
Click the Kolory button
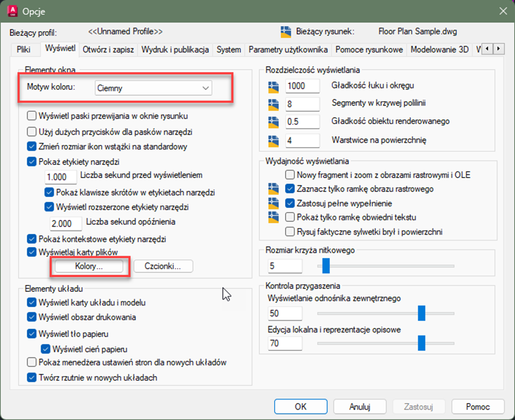[x=90, y=266]
